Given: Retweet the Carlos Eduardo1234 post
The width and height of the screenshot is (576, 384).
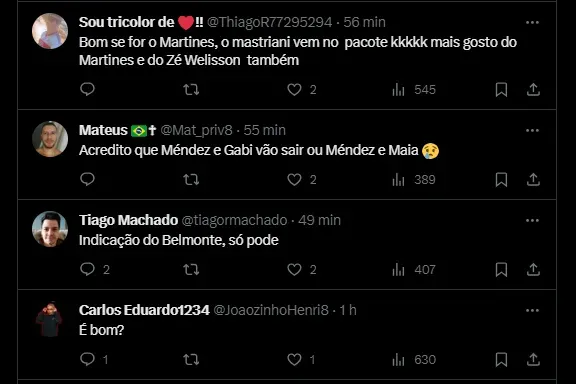Looking at the screenshot, I should click(191, 359).
